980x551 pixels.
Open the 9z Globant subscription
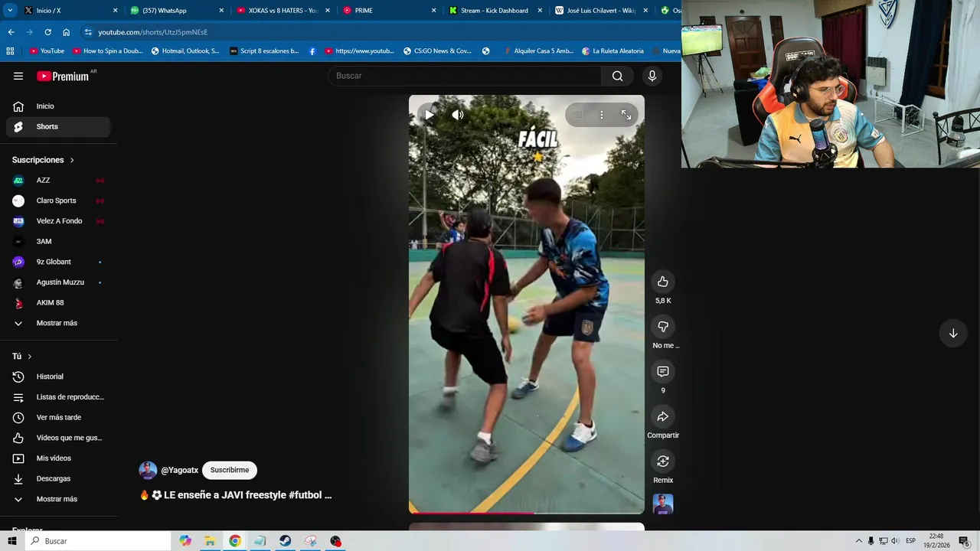point(58,262)
